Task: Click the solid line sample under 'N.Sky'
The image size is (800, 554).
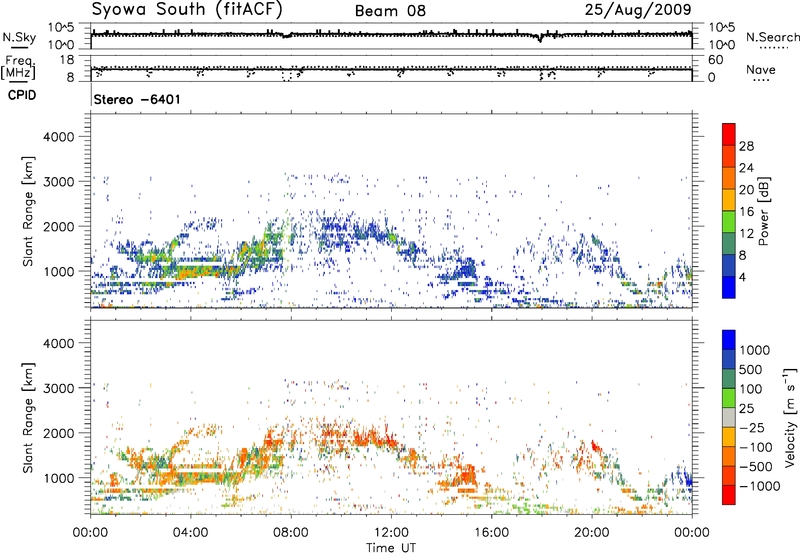Action: pyautogui.click(x=19, y=47)
